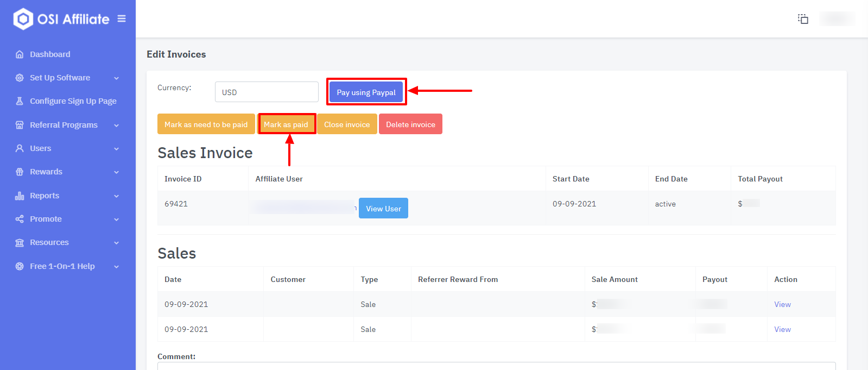The image size is (868, 370).
Task: Click the Users person icon
Action: (20, 148)
